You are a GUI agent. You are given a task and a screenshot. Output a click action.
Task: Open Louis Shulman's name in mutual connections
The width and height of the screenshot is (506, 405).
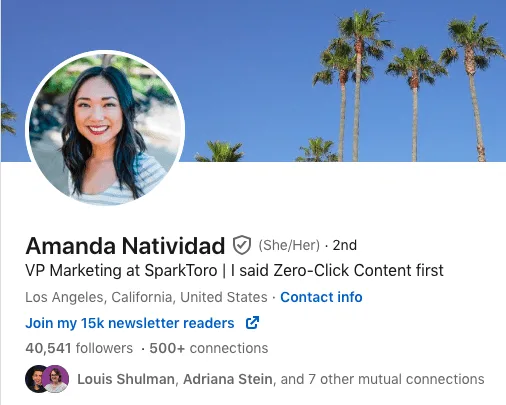pyautogui.click(x=126, y=379)
